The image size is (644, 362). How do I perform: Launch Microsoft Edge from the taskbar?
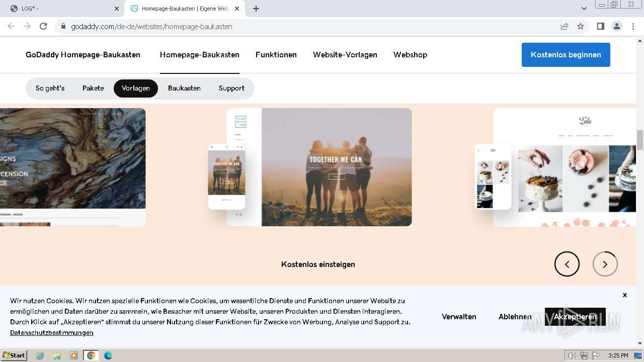(108, 355)
